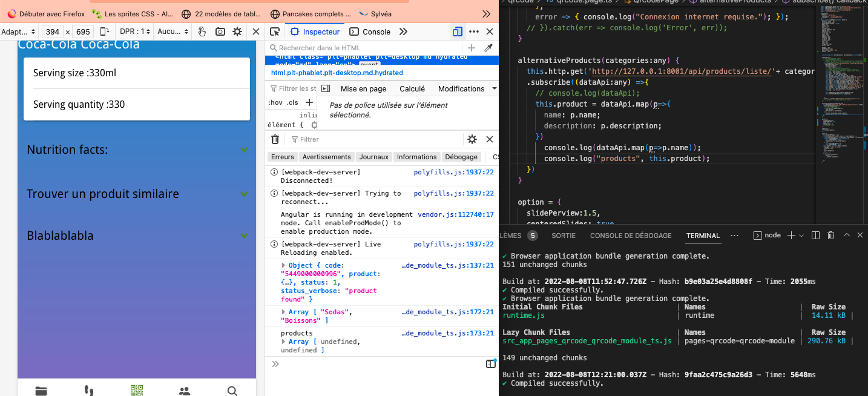
Task: Rotate the responsive viewport orientation
Action: click(105, 31)
